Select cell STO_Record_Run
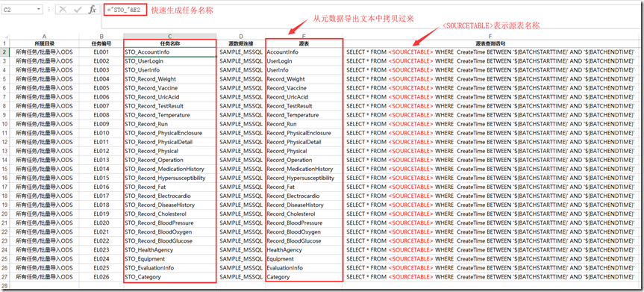Screen dimensions: 644x292 click(x=170, y=124)
